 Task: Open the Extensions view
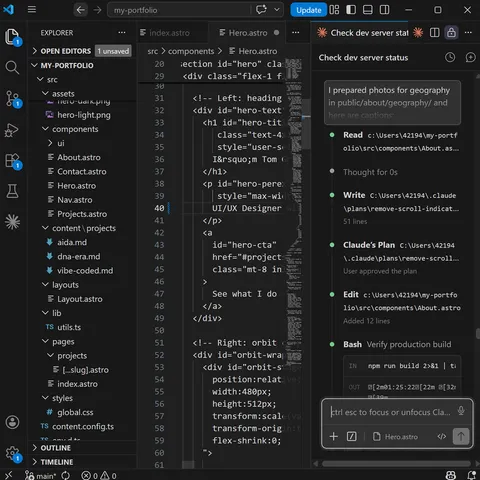pyautogui.click(x=13, y=160)
